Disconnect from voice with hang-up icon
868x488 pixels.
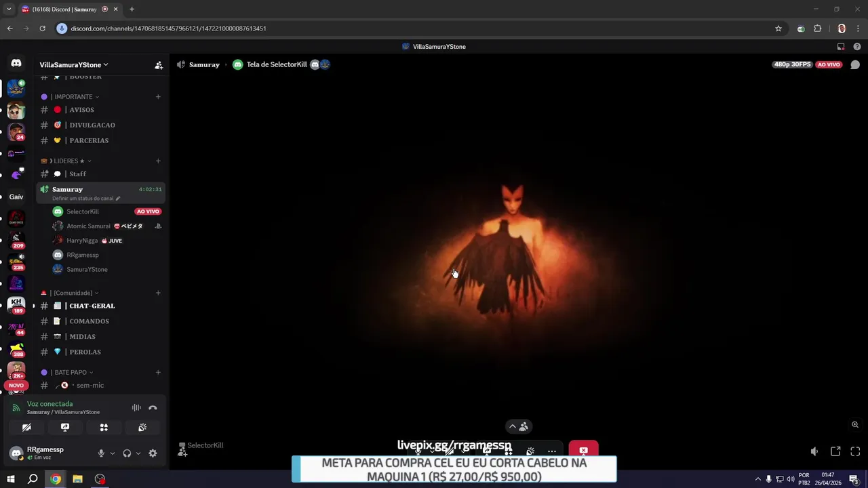pos(153,408)
